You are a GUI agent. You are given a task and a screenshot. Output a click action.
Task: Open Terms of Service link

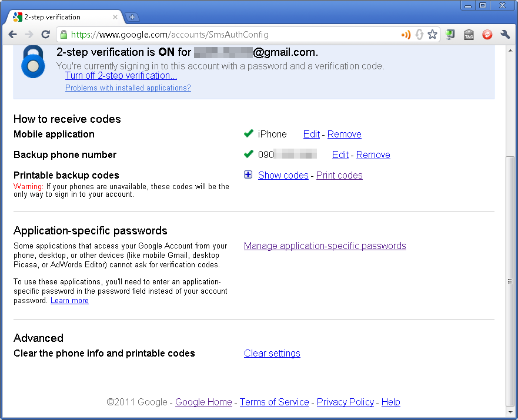(274, 402)
